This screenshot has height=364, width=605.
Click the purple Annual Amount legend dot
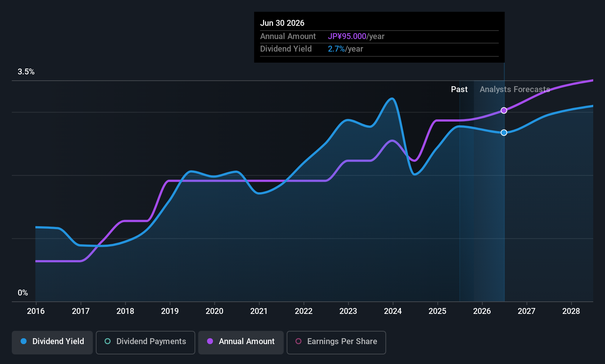click(210, 341)
